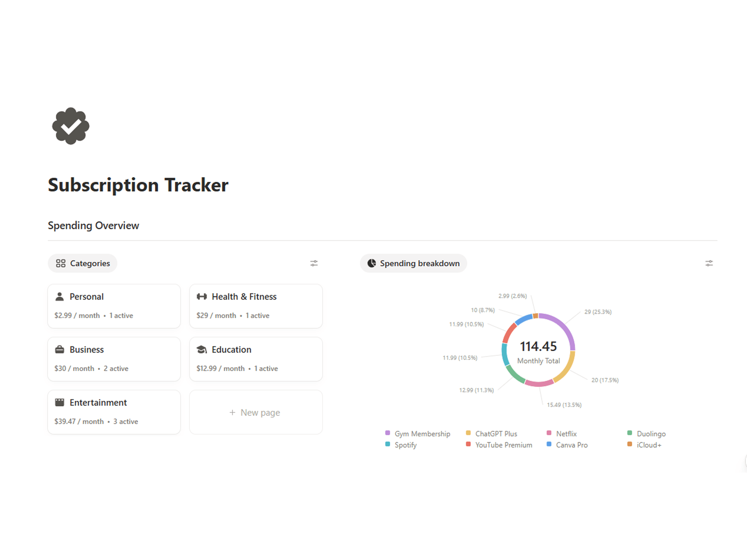
Task: Click the 10 (8.7%) chart label
Action: pyautogui.click(x=483, y=310)
